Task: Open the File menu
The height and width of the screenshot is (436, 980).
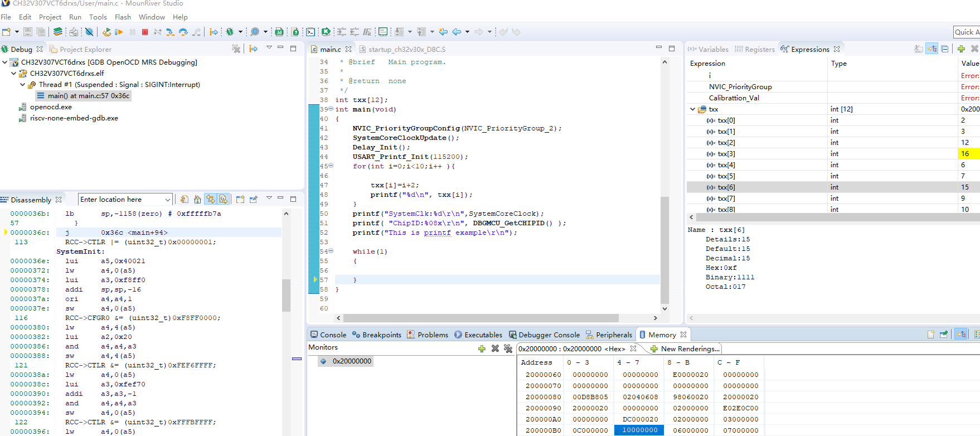Action: (6, 17)
